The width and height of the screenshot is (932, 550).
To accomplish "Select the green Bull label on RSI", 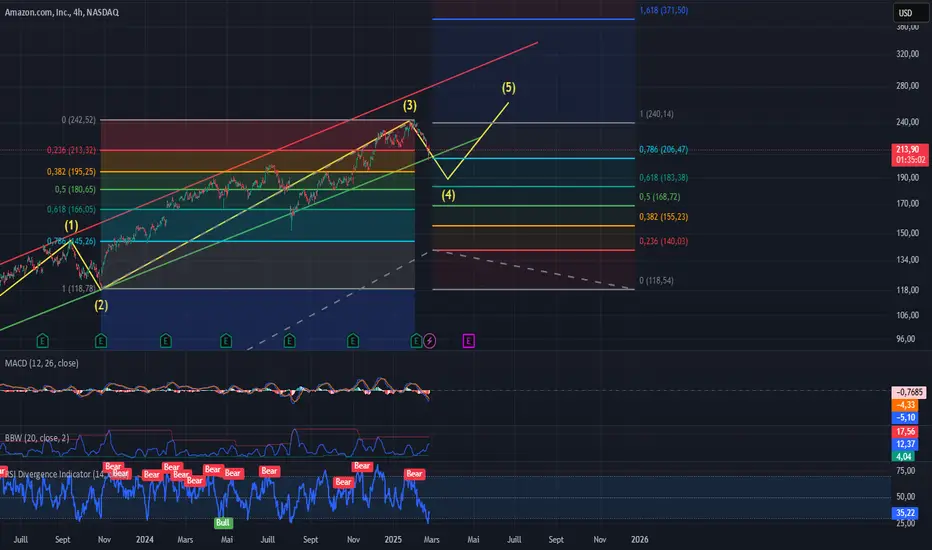I will pyautogui.click(x=223, y=523).
